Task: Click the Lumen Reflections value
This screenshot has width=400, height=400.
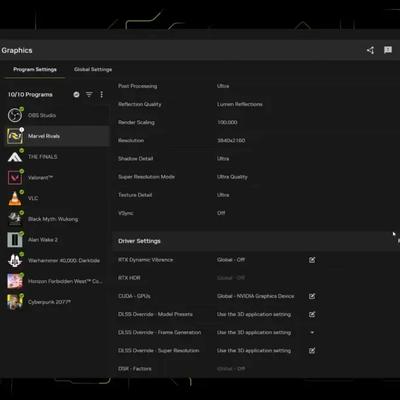Action: pos(240,104)
